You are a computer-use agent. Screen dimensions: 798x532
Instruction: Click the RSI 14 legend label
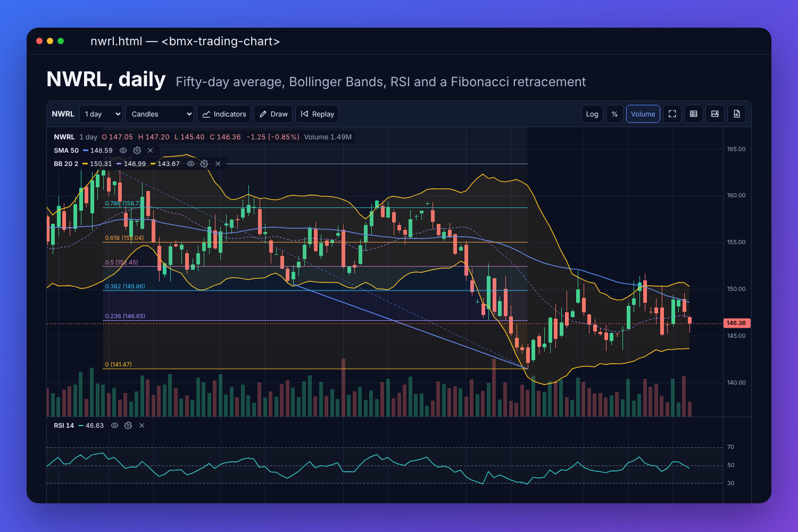[64, 426]
